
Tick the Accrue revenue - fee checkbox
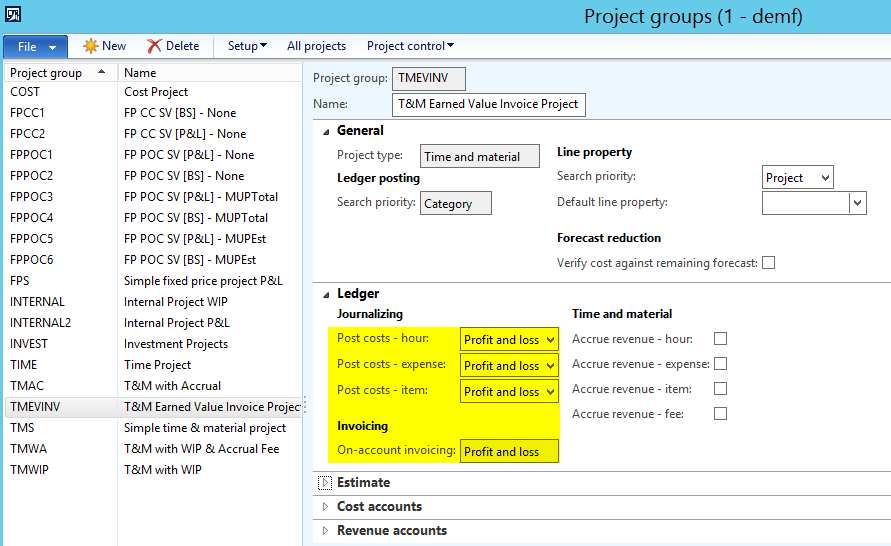coord(720,414)
